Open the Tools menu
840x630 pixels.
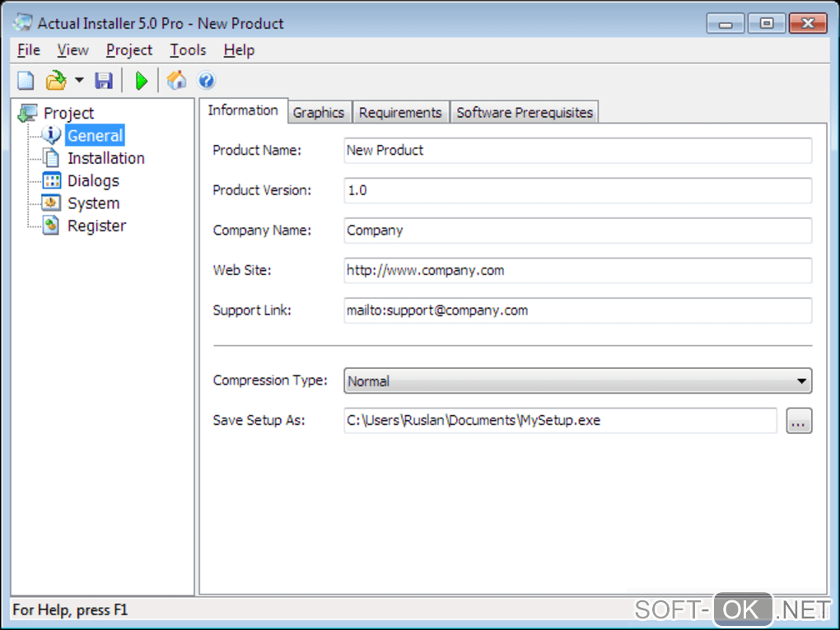point(188,50)
